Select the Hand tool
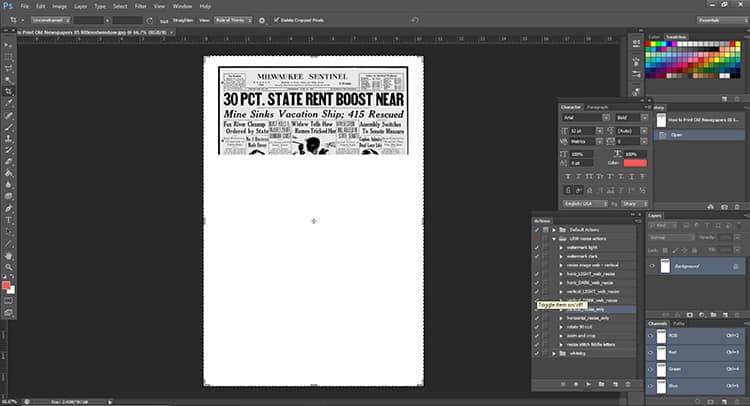 tap(9, 256)
